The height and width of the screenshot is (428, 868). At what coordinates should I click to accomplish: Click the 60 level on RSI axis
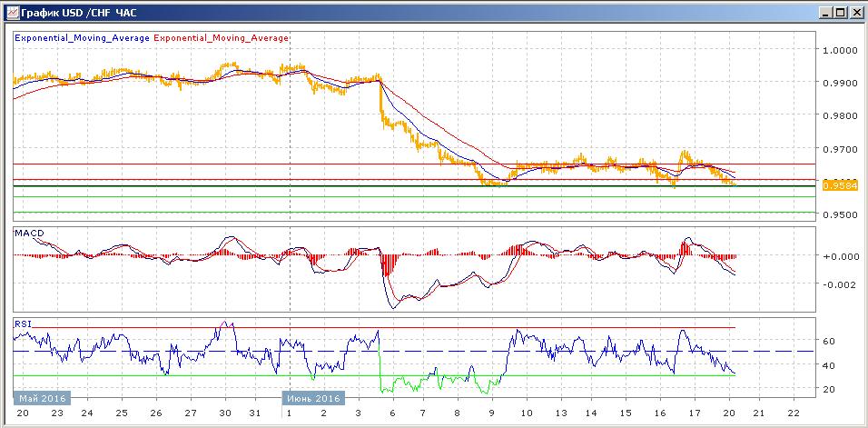[x=830, y=342]
